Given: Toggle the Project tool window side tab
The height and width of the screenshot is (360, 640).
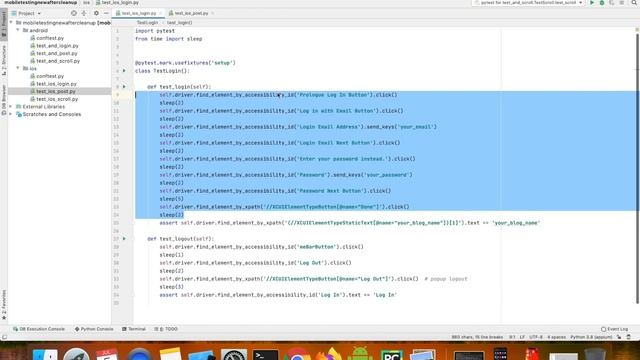Looking at the screenshot, I should click(4, 25).
